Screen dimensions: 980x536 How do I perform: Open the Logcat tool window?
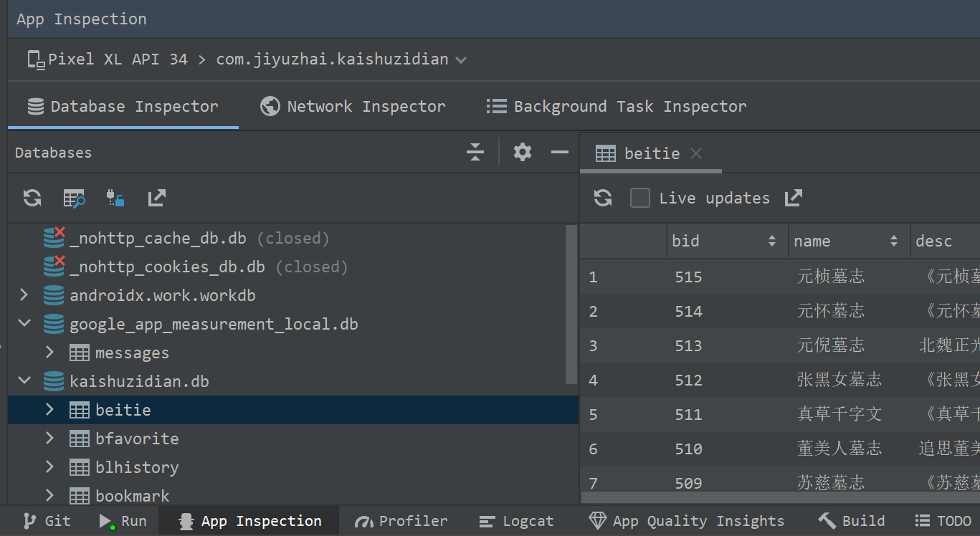click(516, 521)
